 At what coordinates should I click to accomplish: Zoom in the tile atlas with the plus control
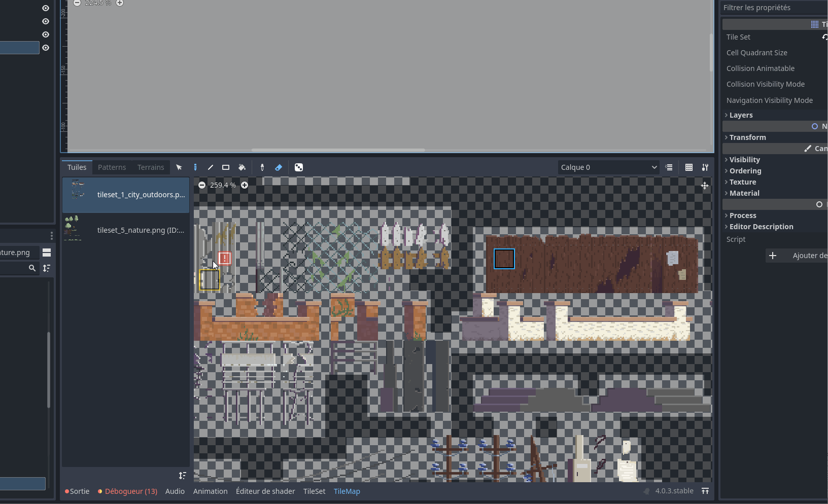[x=245, y=185]
